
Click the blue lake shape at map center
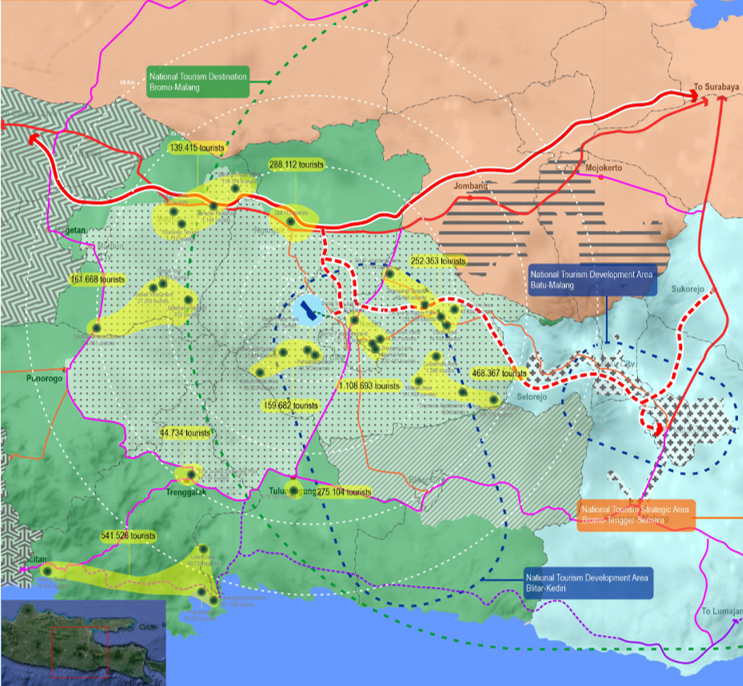pyautogui.click(x=309, y=310)
